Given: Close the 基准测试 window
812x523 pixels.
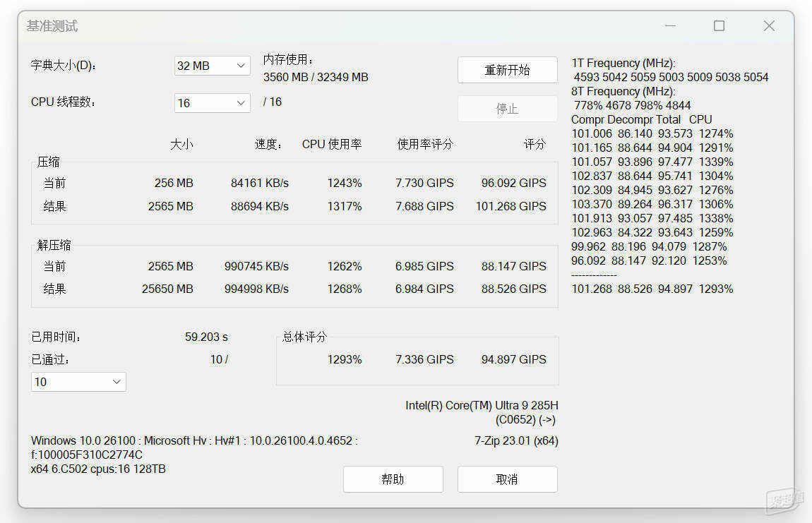Looking at the screenshot, I should 769,26.
